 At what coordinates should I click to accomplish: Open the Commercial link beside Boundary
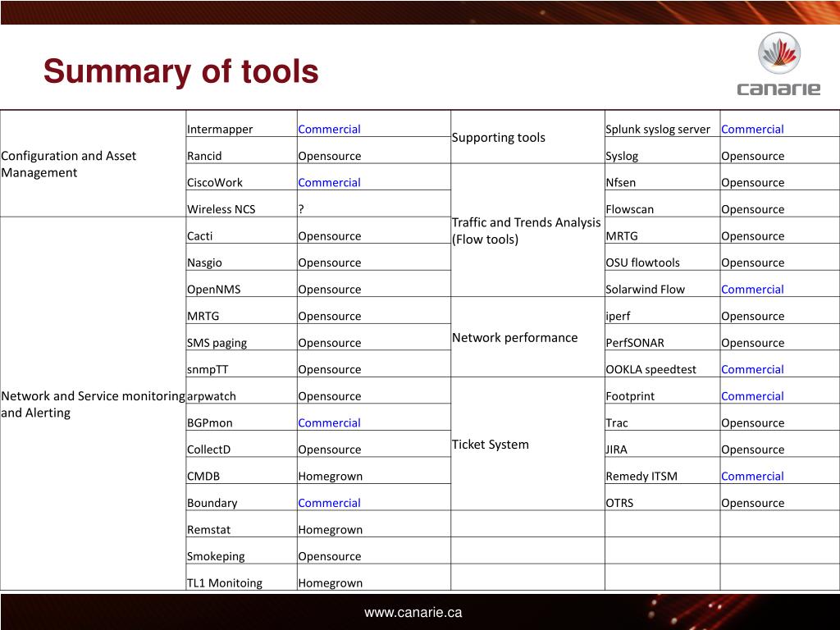coord(329,503)
